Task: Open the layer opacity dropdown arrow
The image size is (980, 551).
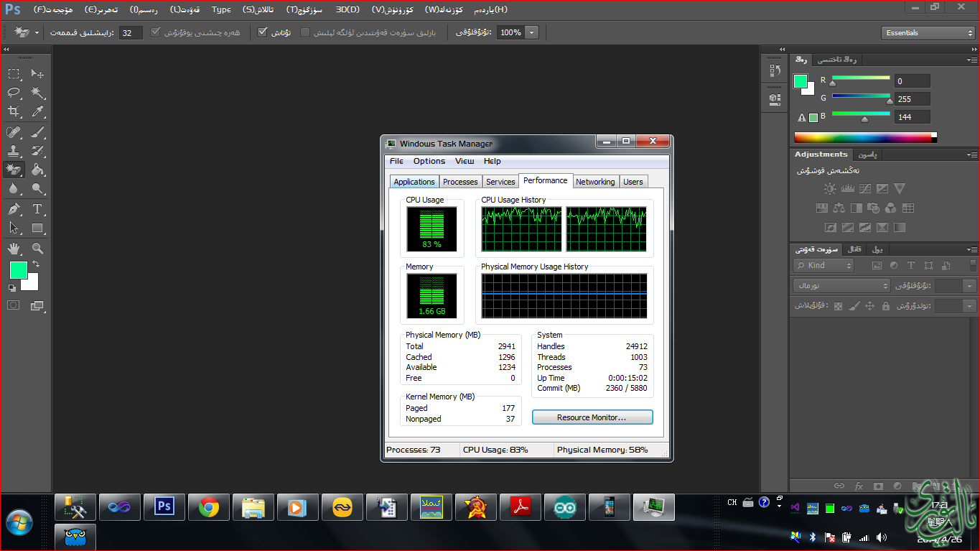Action: (970, 286)
